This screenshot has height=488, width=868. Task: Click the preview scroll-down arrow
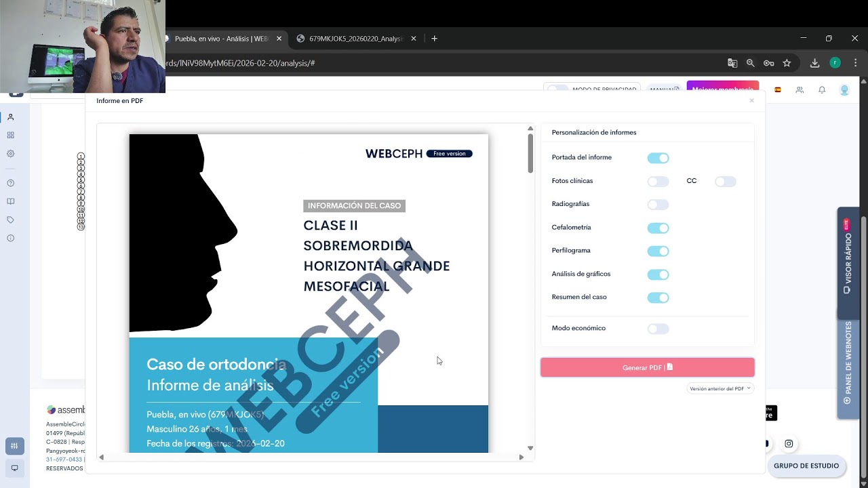click(530, 448)
